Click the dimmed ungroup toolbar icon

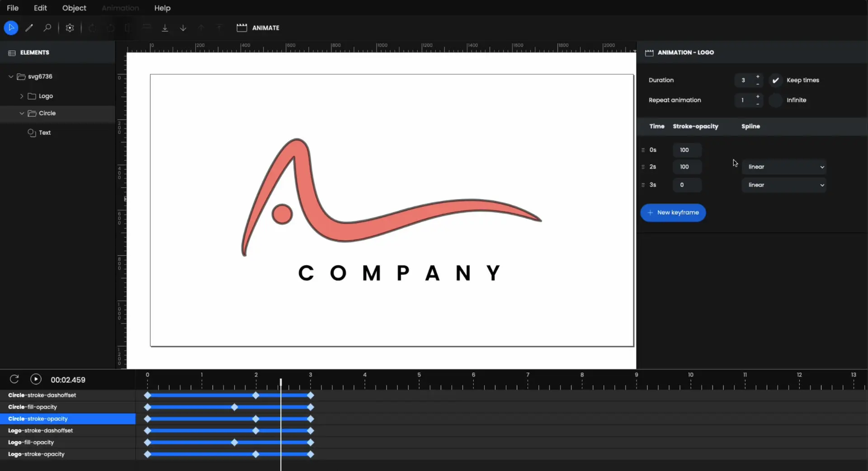[146, 28]
